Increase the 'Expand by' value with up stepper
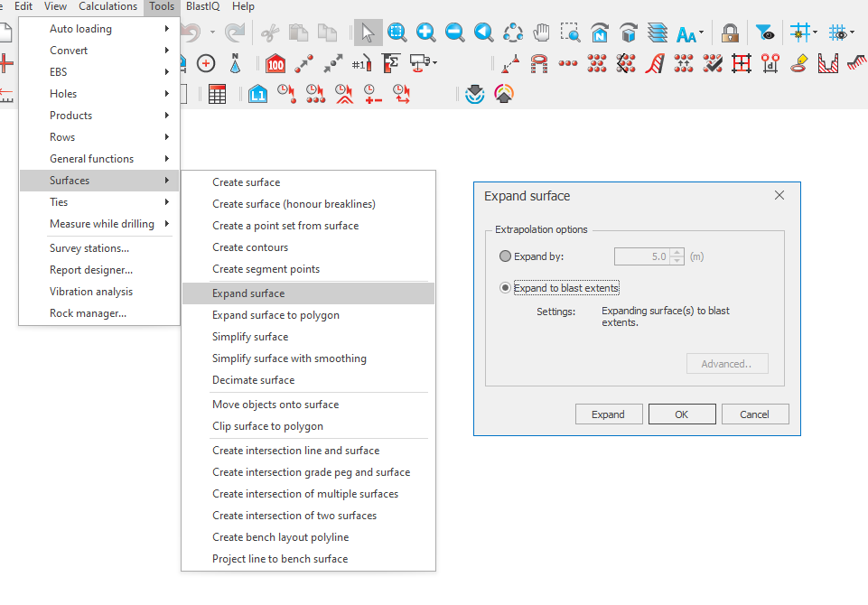 coord(677,253)
